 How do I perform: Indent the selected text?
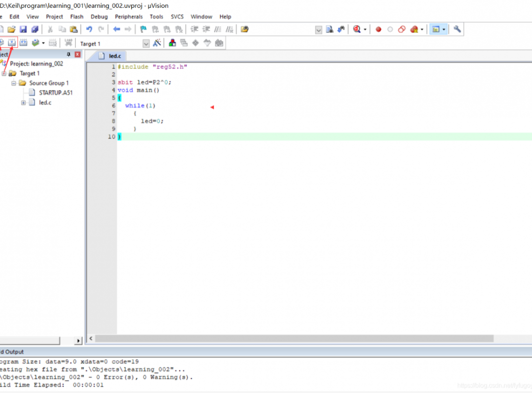[x=195, y=29]
